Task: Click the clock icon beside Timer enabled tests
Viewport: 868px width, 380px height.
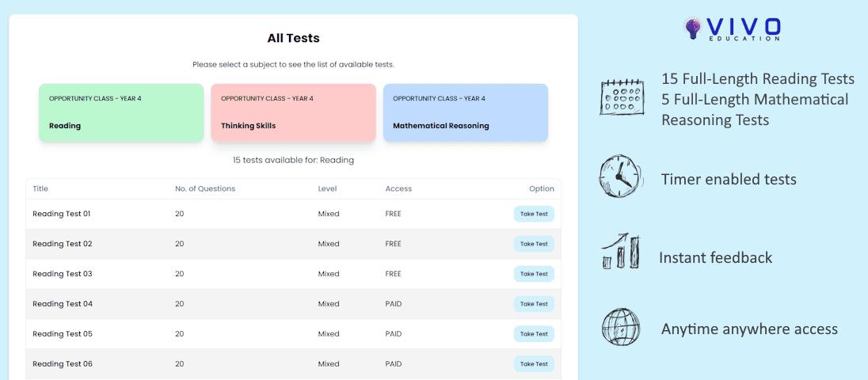Action: click(621, 177)
